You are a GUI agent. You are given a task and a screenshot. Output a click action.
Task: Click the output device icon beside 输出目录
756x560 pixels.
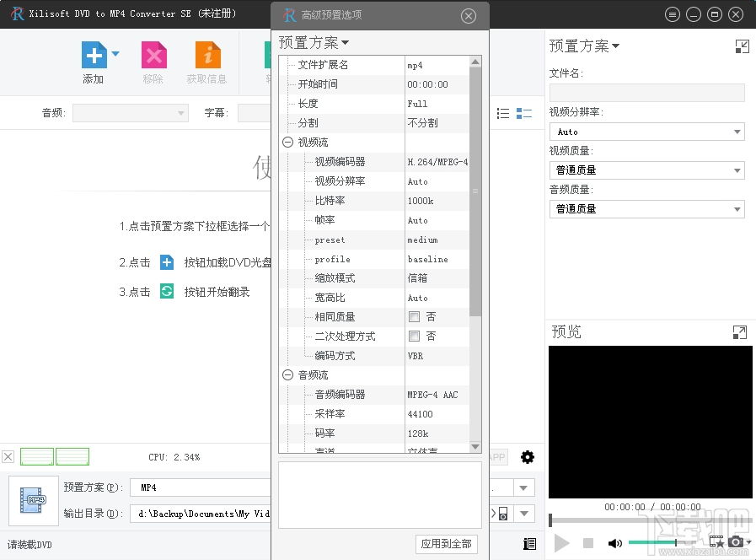click(x=502, y=514)
